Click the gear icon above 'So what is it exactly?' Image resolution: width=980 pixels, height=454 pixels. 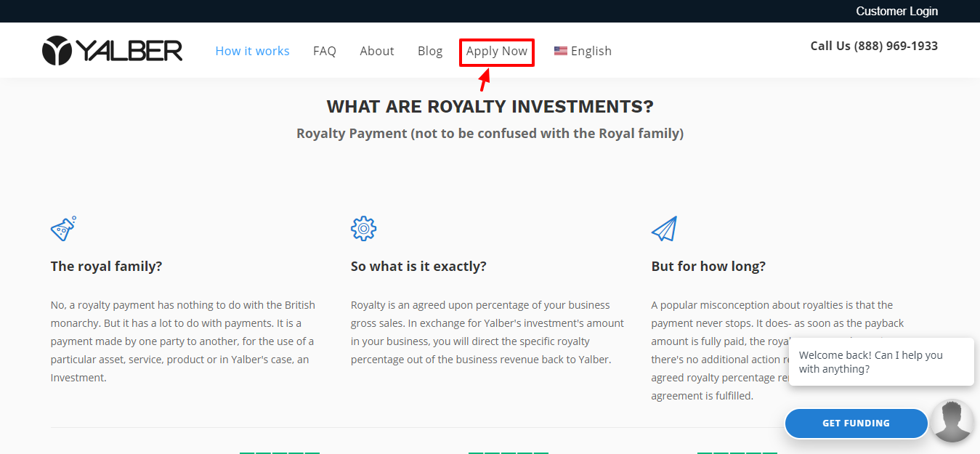[x=363, y=227]
